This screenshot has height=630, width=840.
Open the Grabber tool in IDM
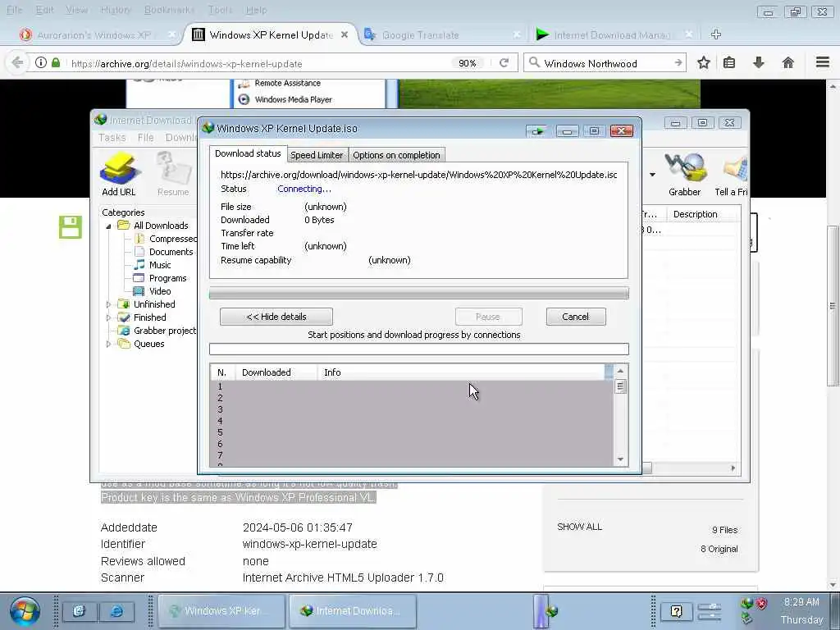tap(684, 172)
